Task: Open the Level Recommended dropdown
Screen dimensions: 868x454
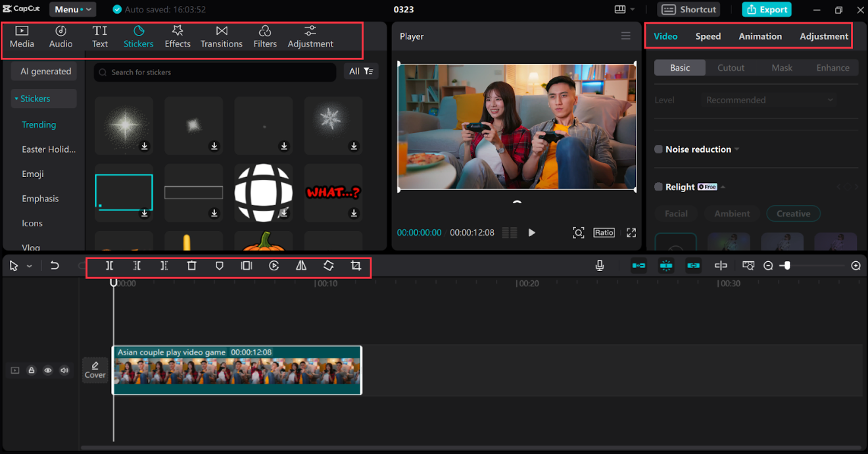Action: 769,100
